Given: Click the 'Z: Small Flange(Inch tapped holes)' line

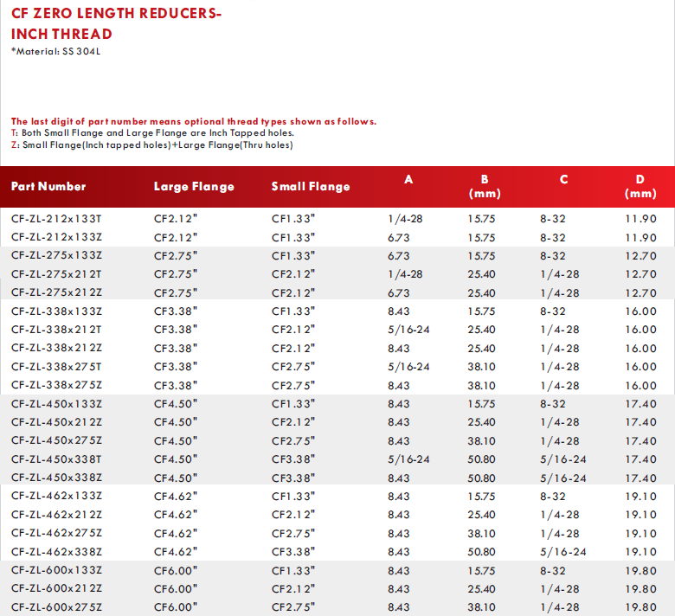Looking at the screenshot, I should click(x=152, y=145).
